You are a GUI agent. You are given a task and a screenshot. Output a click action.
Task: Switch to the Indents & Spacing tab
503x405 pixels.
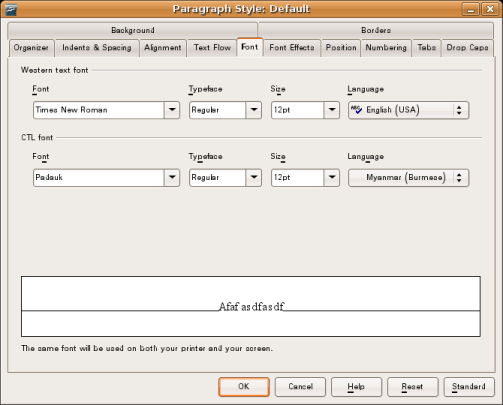(x=97, y=48)
